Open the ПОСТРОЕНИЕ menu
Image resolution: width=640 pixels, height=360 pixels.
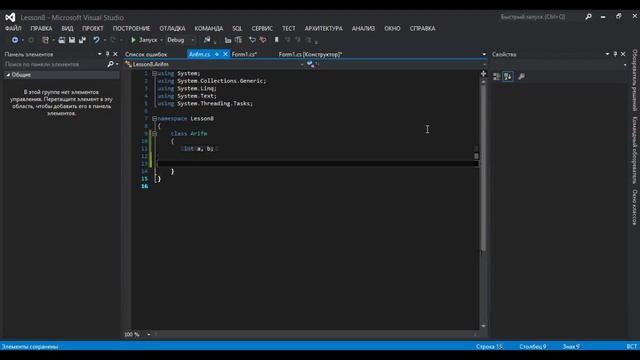click(131, 29)
